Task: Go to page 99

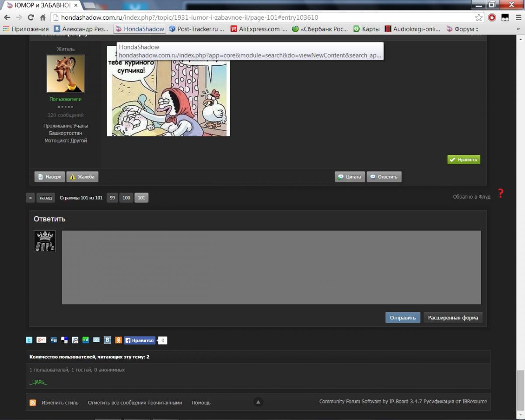Action: pyautogui.click(x=112, y=198)
